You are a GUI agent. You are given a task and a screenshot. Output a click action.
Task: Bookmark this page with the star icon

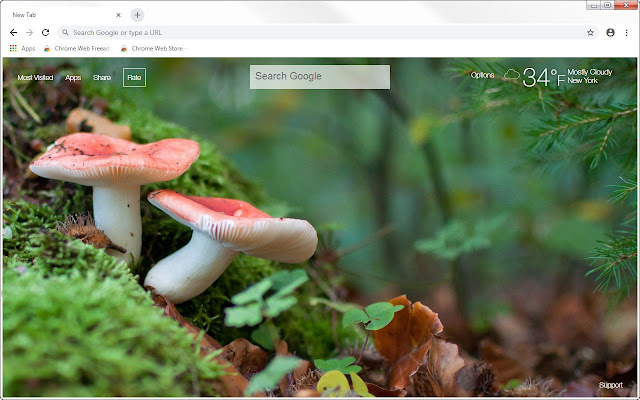[x=590, y=33]
